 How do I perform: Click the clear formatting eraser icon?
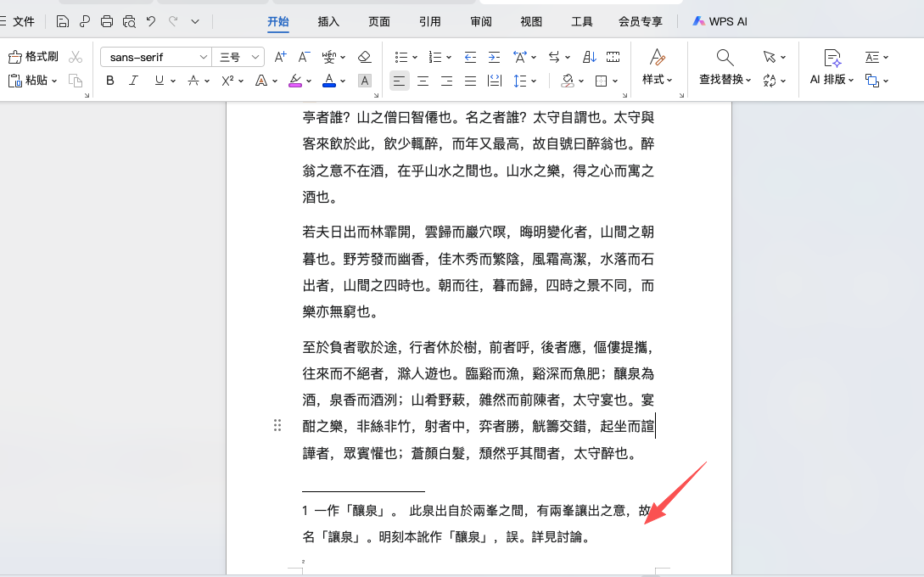pyautogui.click(x=364, y=56)
